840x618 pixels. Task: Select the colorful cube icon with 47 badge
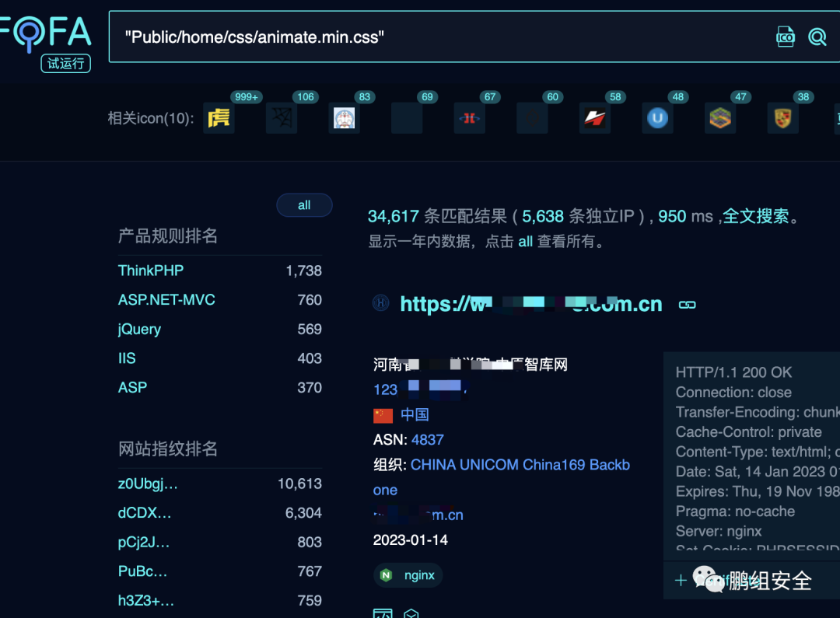click(x=720, y=118)
